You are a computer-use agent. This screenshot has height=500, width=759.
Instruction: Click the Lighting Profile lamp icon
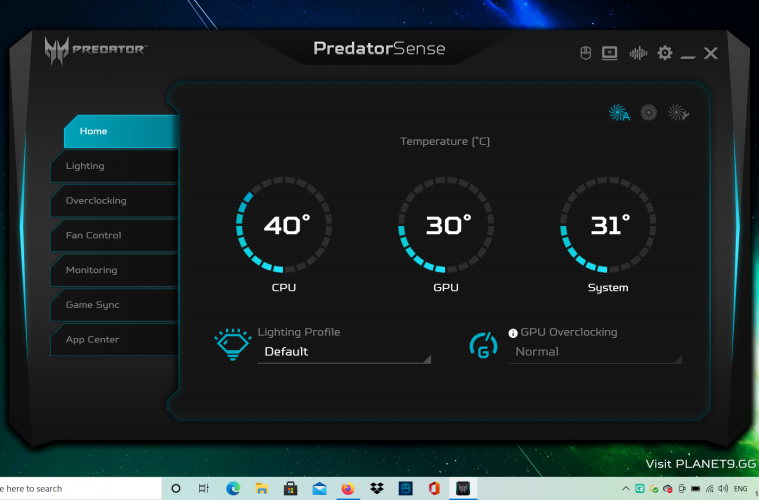(233, 344)
